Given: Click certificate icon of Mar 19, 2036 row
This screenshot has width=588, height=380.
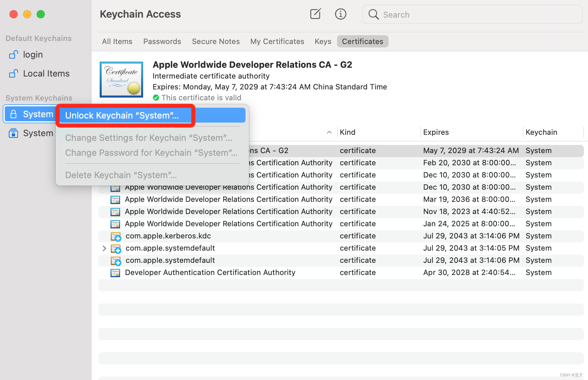Looking at the screenshot, I should pyautogui.click(x=115, y=199).
